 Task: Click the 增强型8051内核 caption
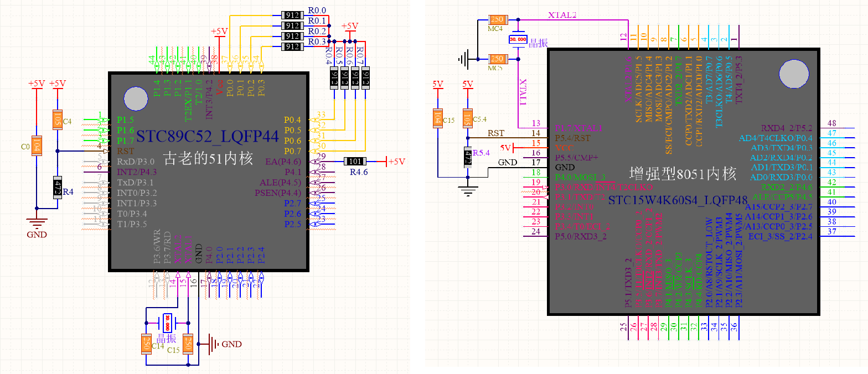683,174
